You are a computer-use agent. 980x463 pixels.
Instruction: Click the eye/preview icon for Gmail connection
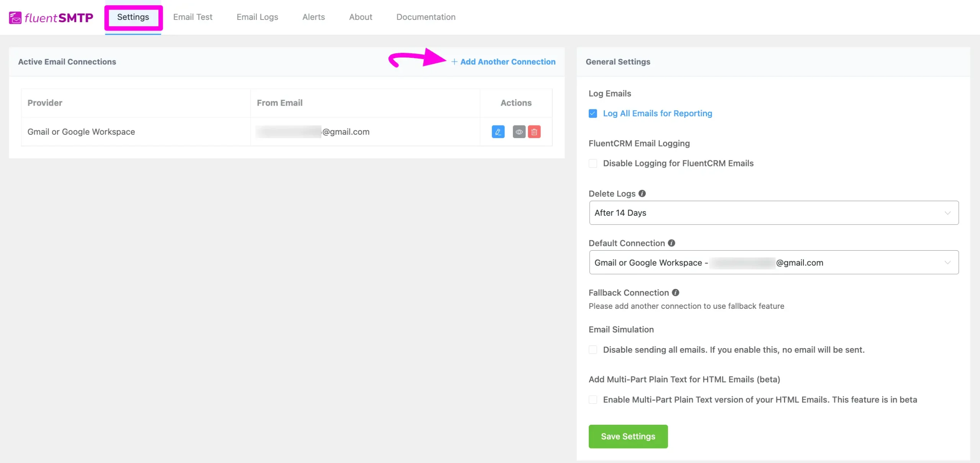coord(519,131)
